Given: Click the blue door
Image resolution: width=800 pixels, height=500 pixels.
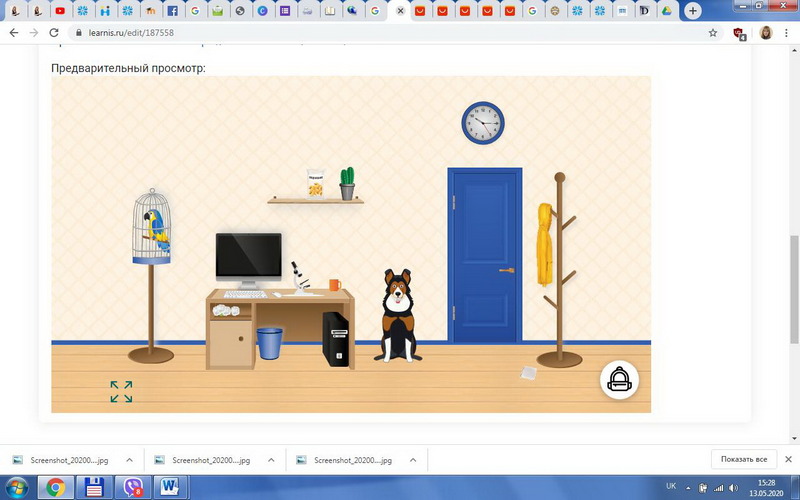Looking at the screenshot, I should [485, 255].
